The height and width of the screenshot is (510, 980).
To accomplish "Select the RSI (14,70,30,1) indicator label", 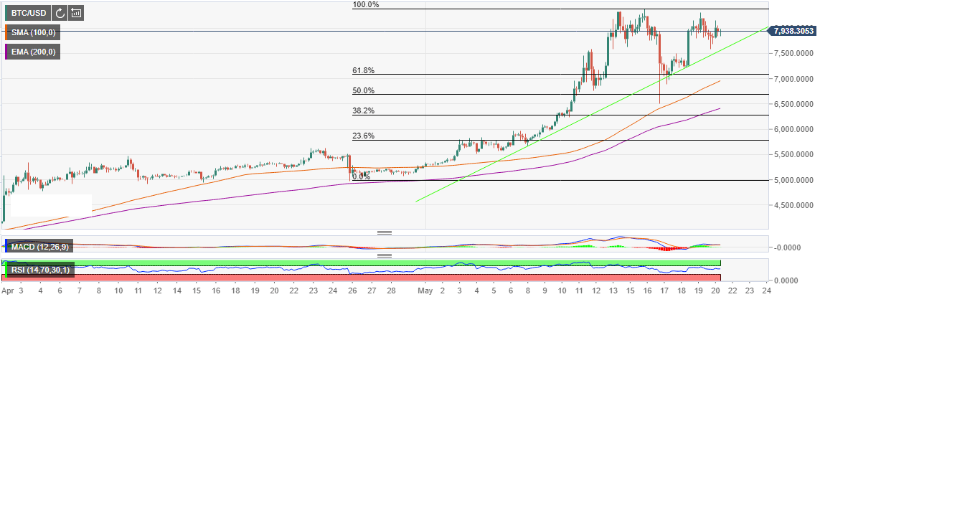I will tap(39, 270).
